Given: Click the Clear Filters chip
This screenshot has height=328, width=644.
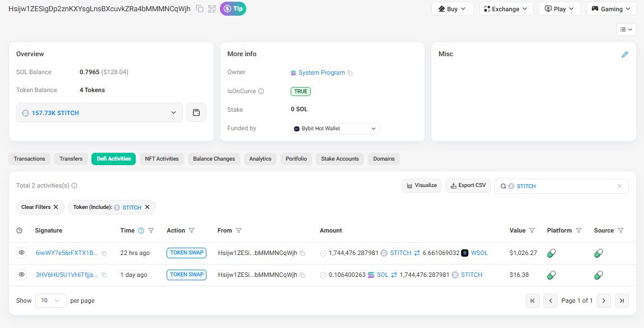Looking at the screenshot, I should click(x=40, y=207).
